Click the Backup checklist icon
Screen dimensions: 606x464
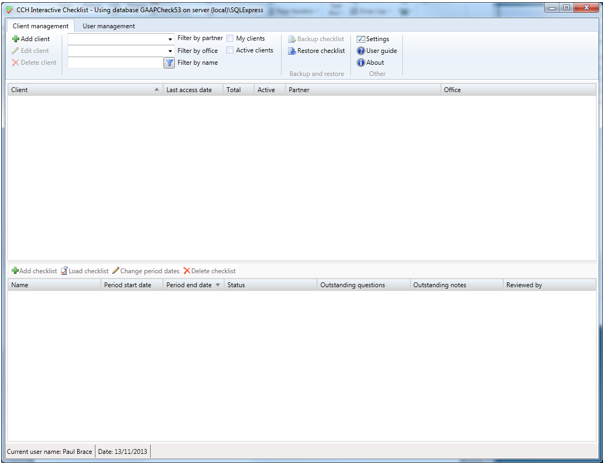coord(292,39)
